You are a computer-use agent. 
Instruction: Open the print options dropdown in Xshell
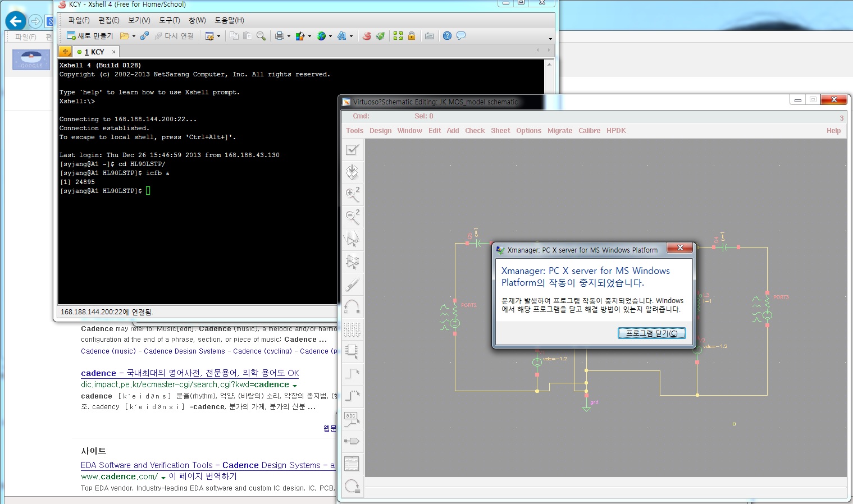[290, 36]
